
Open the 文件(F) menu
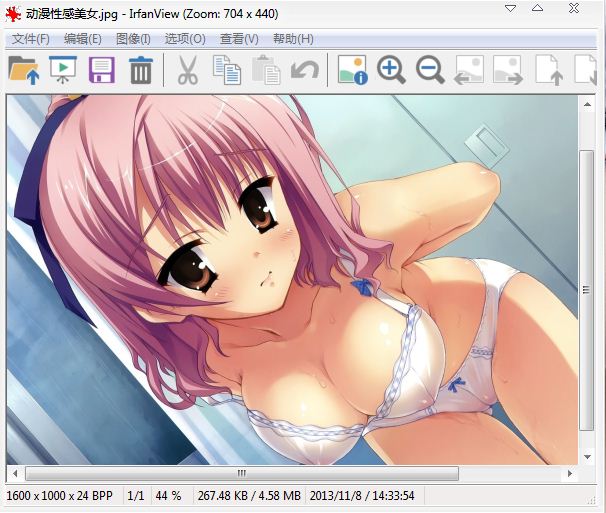[x=31, y=39]
